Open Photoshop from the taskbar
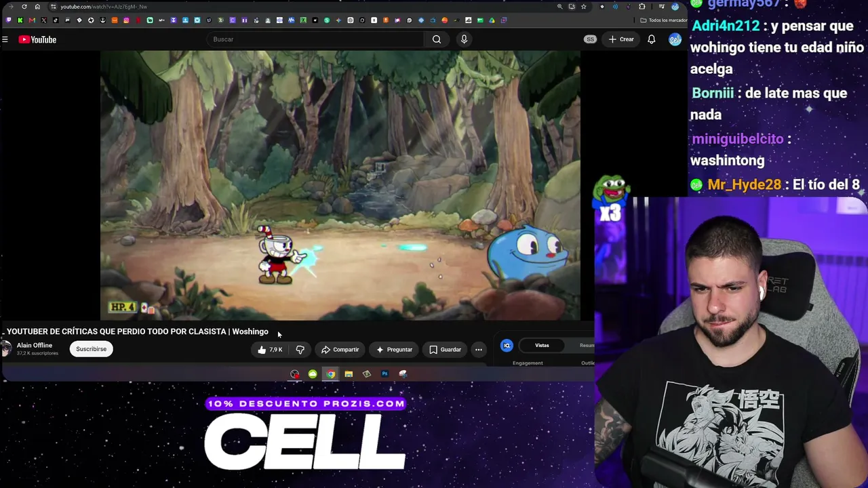Screen dimensions: 868x488 point(384,374)
